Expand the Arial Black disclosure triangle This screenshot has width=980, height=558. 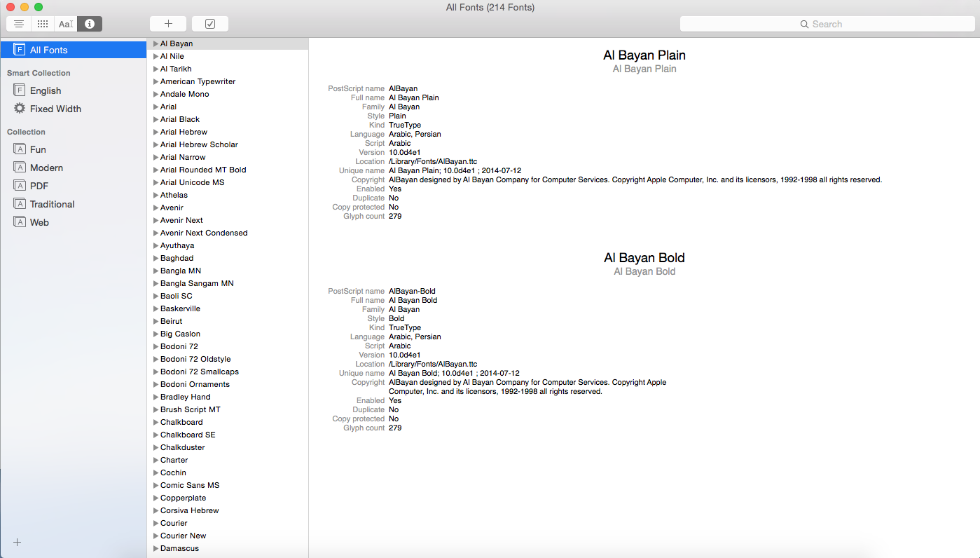click(x=156, y=119)
